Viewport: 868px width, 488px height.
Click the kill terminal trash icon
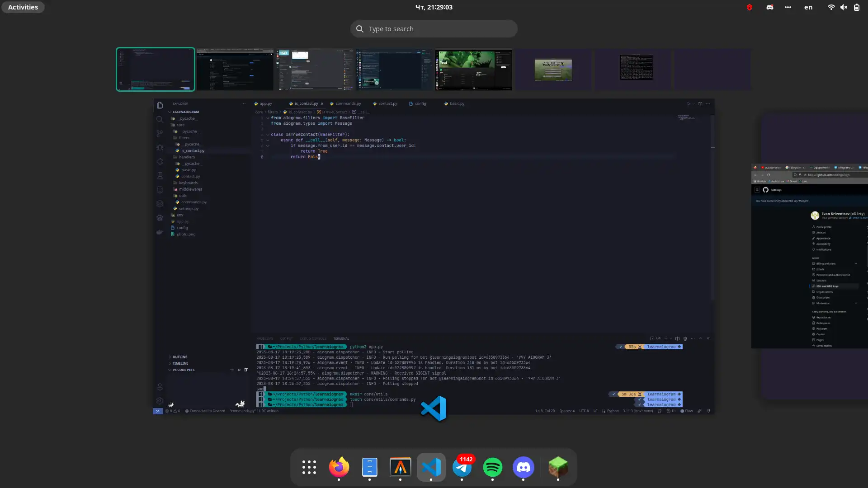click(685, 338)
